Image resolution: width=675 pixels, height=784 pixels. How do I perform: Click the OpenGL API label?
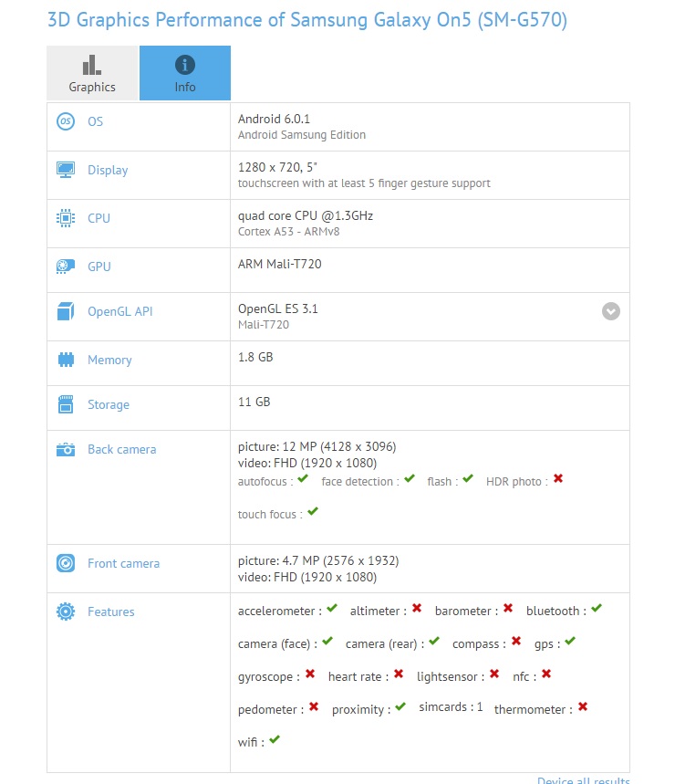(119, 311)
